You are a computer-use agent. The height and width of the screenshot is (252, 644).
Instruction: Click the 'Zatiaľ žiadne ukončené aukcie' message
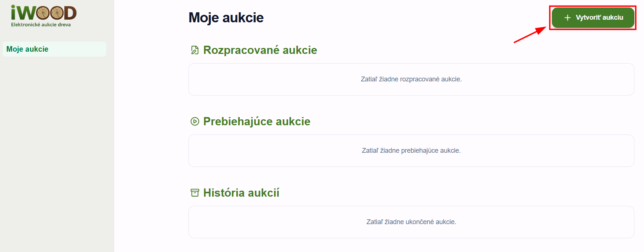pyautogui.click(x=411, y=222)
